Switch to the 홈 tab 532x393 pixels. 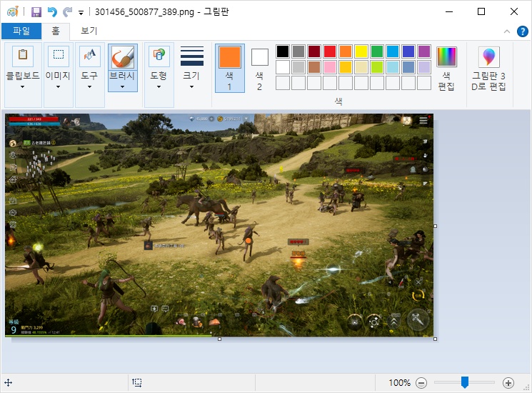point(56,31)
